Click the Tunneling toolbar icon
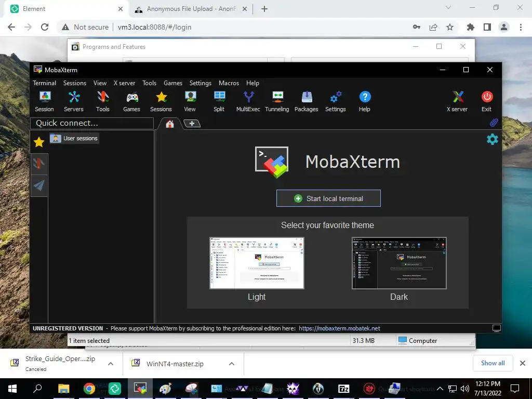 [x=277, y=101]
